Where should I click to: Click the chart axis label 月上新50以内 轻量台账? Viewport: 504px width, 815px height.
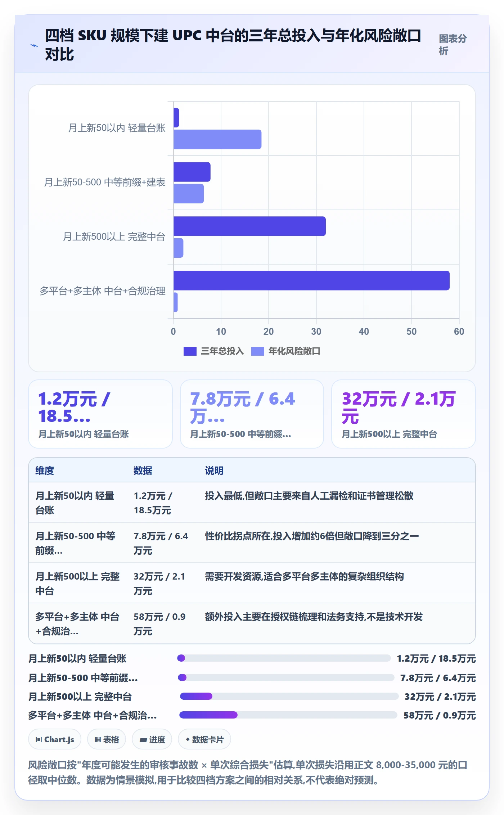[117, 128]
